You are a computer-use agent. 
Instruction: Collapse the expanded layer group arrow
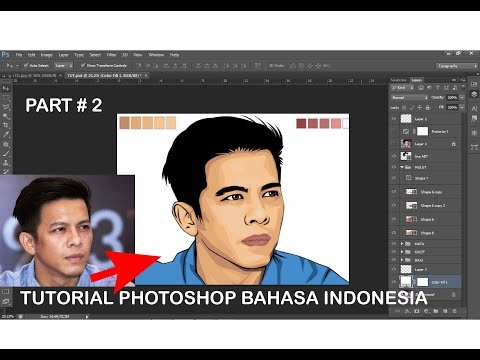402,167
